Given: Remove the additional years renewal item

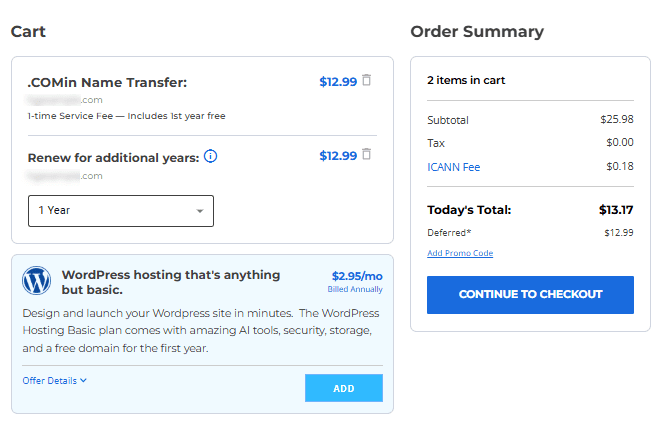Looking at the screenshot, I should point(367,155).
